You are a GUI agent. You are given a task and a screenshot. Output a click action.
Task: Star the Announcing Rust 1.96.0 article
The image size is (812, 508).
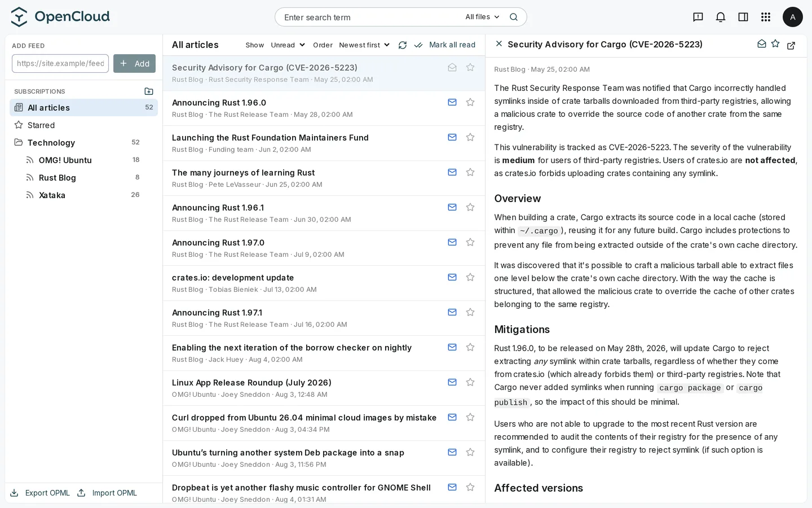coord(470,102)
